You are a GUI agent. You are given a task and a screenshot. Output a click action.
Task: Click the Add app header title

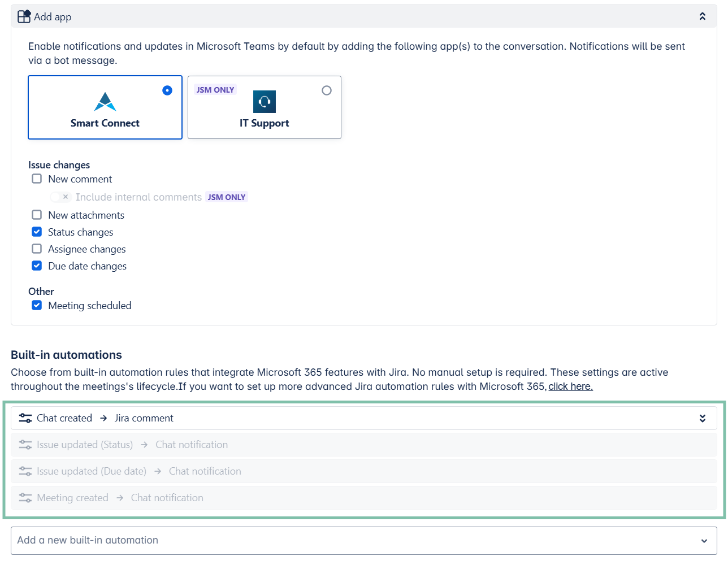[53, 17]
